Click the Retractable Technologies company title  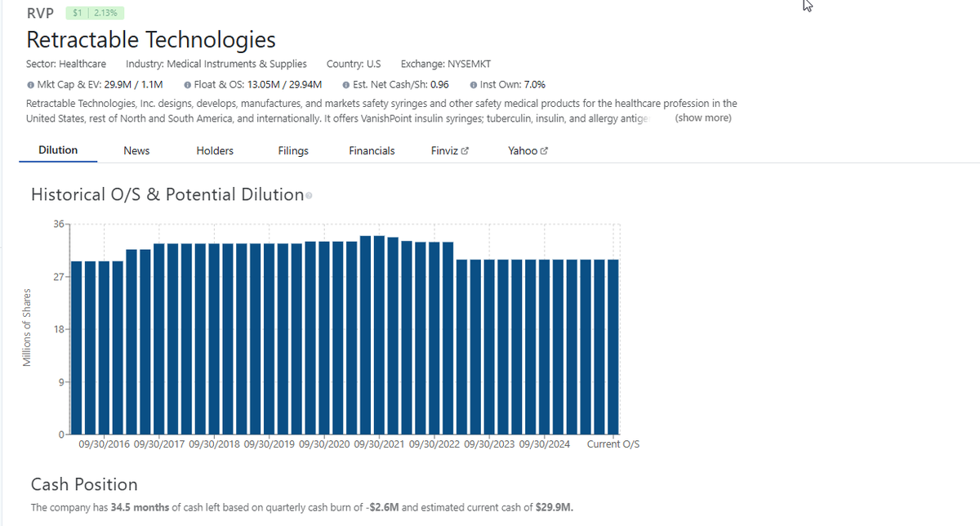point(151,39)
